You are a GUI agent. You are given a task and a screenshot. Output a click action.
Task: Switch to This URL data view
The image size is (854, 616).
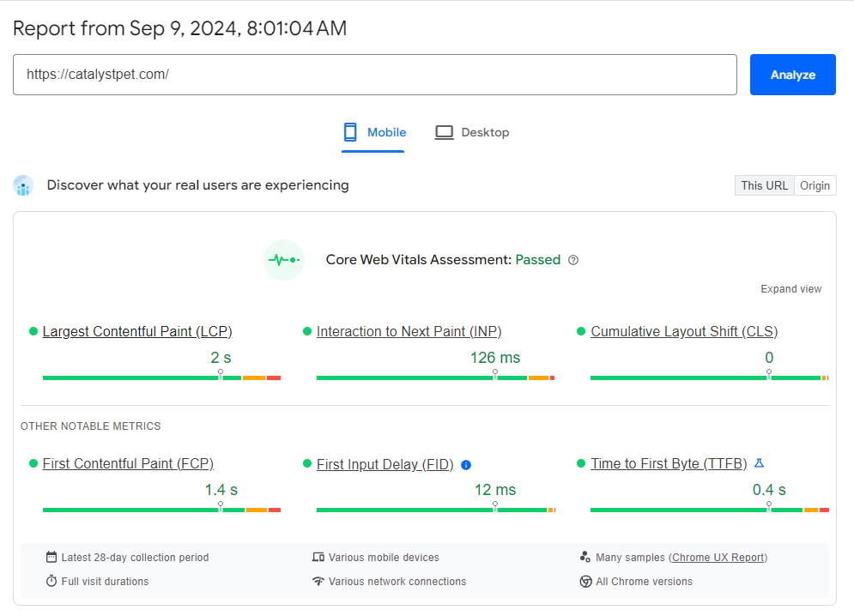[764, 185]
